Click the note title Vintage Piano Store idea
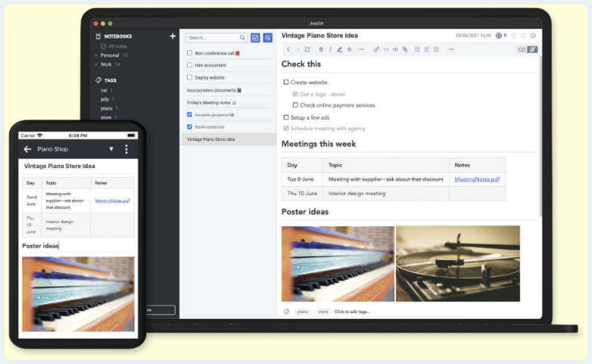 pos(320,35)
